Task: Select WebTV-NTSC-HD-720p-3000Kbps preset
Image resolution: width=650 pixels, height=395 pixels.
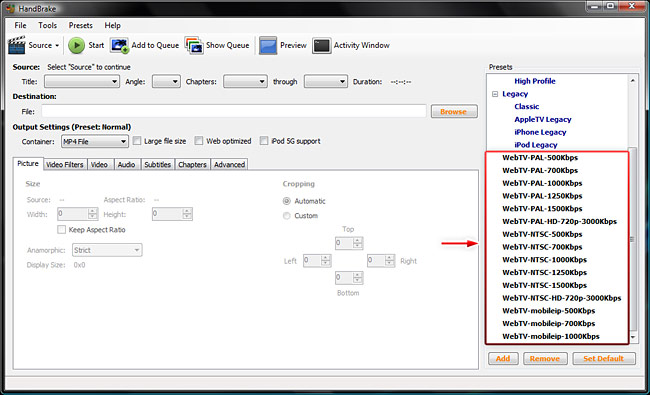Action: pyautogui.click(x=562, y=298)
